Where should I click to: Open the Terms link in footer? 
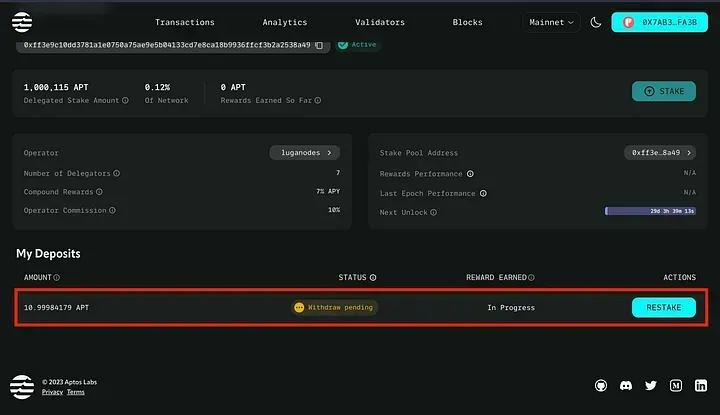coord(75,392)
